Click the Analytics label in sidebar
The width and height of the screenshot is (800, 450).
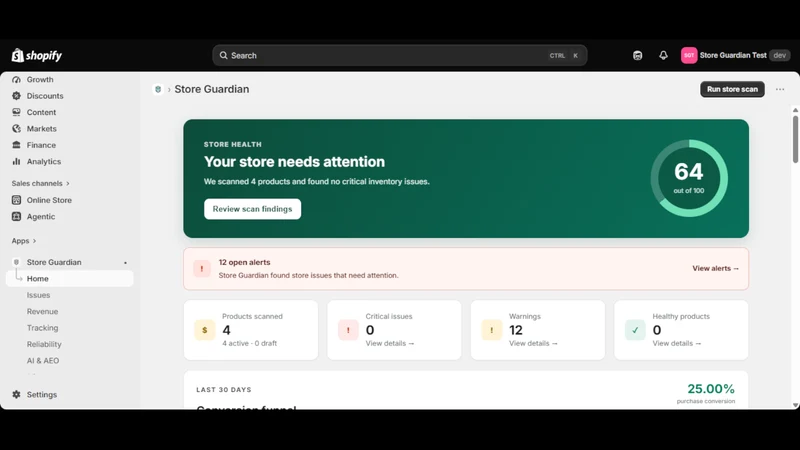tap(44, 161)
